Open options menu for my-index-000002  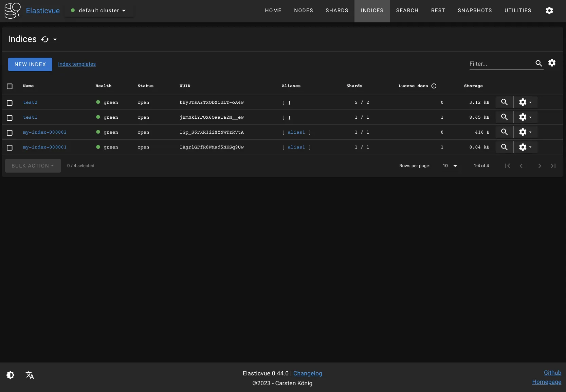point(525,132)
